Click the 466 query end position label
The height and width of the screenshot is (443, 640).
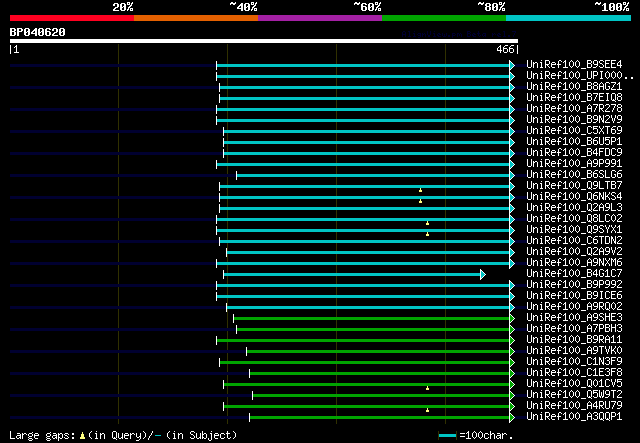[505, 49]
